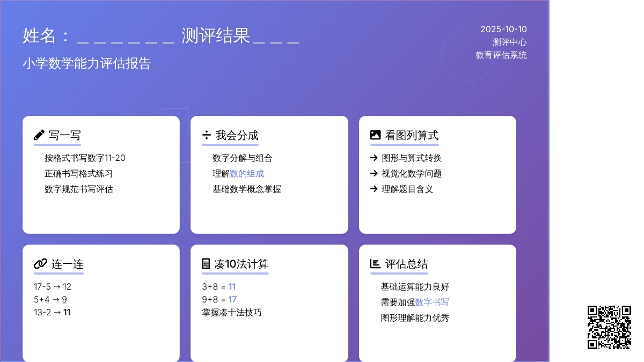Click the arrow icon before 视觉化数学问题
644x362 pixels.
(374, 174)
